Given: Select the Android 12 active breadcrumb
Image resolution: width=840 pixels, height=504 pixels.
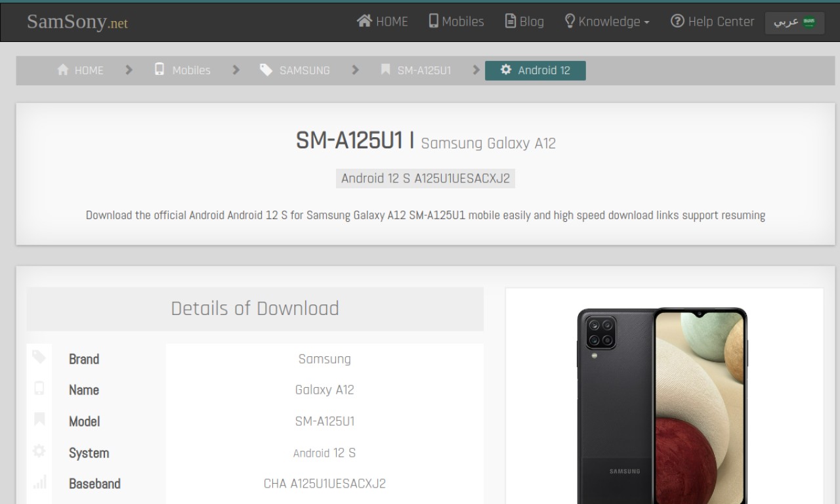Looking at the screenshot, I should tap(535, 70).
